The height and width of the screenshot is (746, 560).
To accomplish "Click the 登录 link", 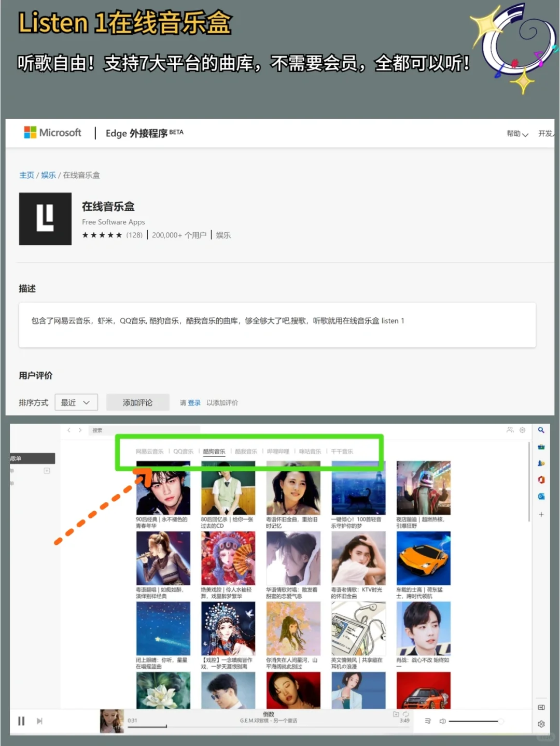I will (194, 403).
